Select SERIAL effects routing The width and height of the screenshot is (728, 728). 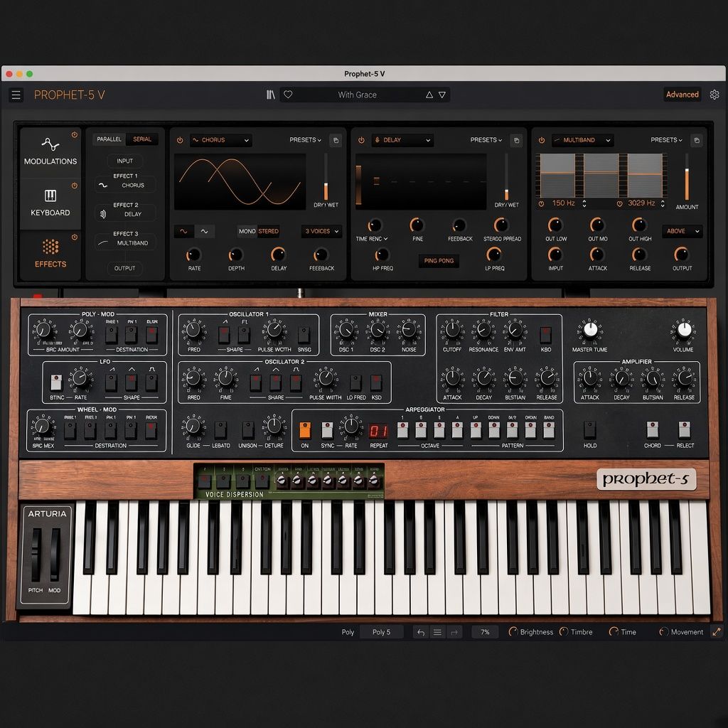(x=142, y=139)
